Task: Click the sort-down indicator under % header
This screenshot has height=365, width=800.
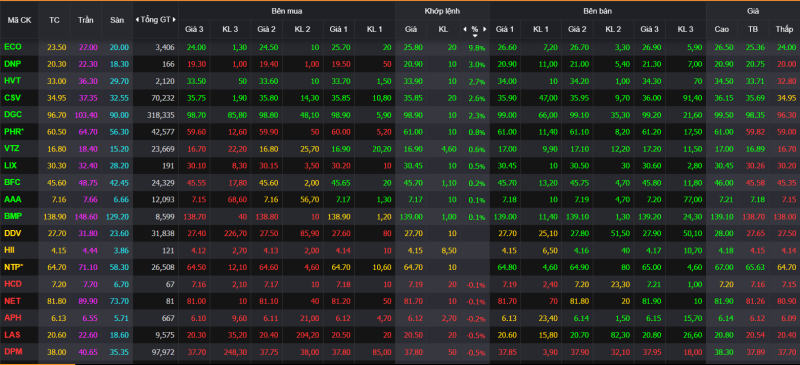Action: (475, 36)
